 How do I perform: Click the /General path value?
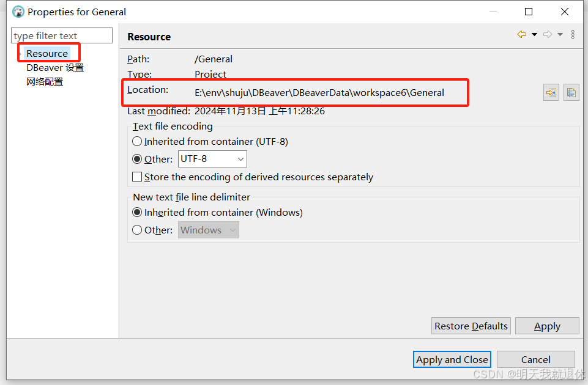[x=214, y=59]
